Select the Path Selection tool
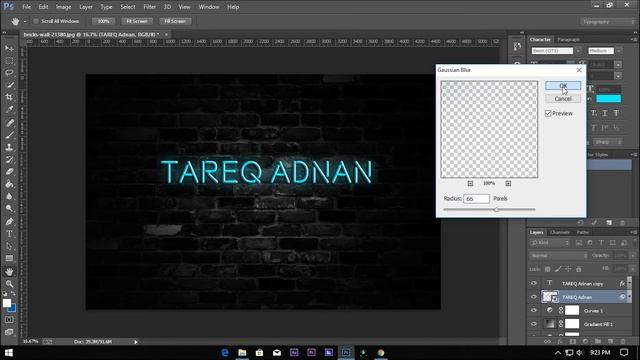The width and height of the screenshot is (640, 360). tap(9, 246)
